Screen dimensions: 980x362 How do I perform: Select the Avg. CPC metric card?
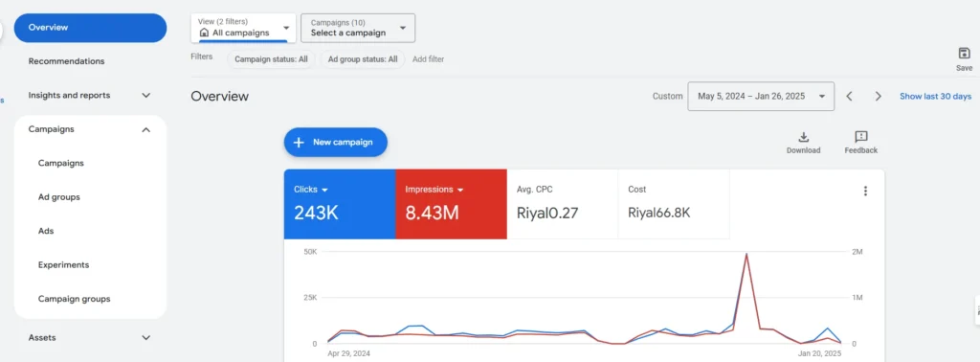click(563, 204)
